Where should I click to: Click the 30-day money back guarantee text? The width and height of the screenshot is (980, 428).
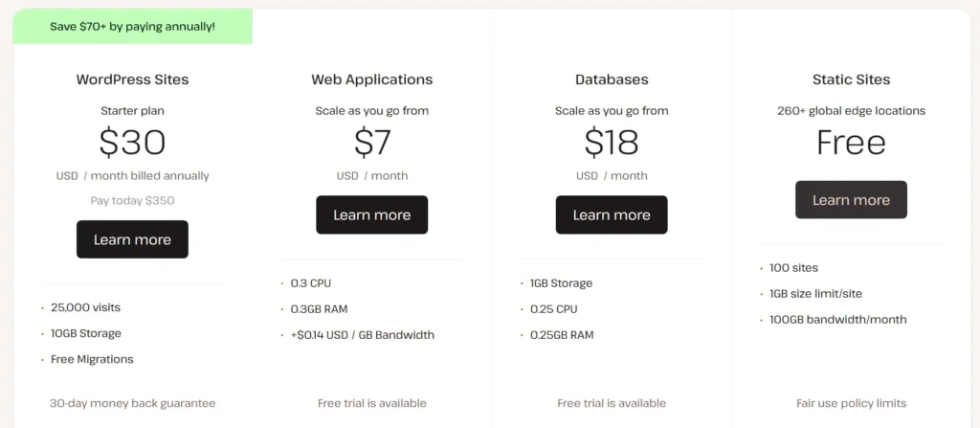point(132,403)
